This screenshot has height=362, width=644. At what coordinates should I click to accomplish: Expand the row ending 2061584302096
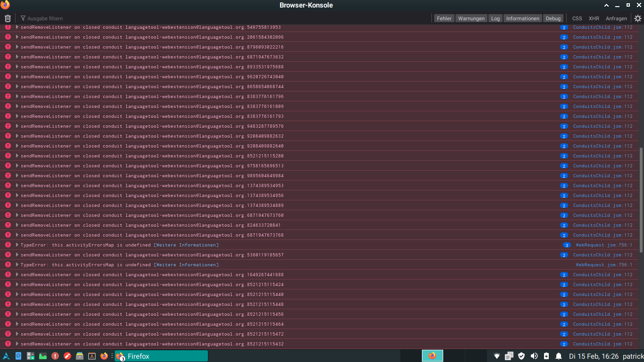coord(17,37)
